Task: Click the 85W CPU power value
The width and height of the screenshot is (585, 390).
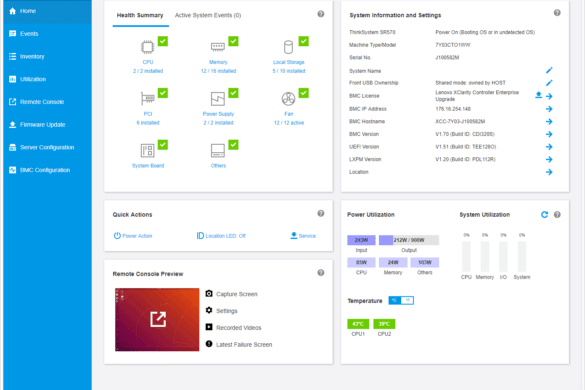Action: [x=361, y=262]
